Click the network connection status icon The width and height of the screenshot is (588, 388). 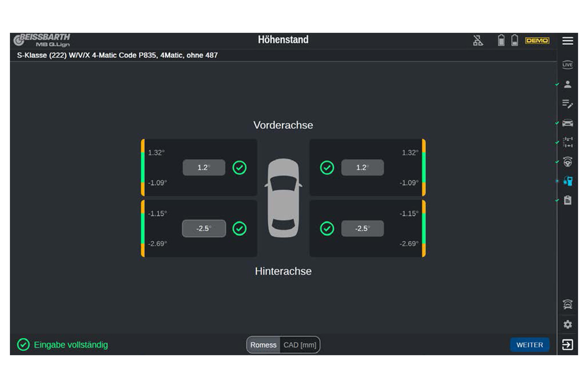coord(478,41)
